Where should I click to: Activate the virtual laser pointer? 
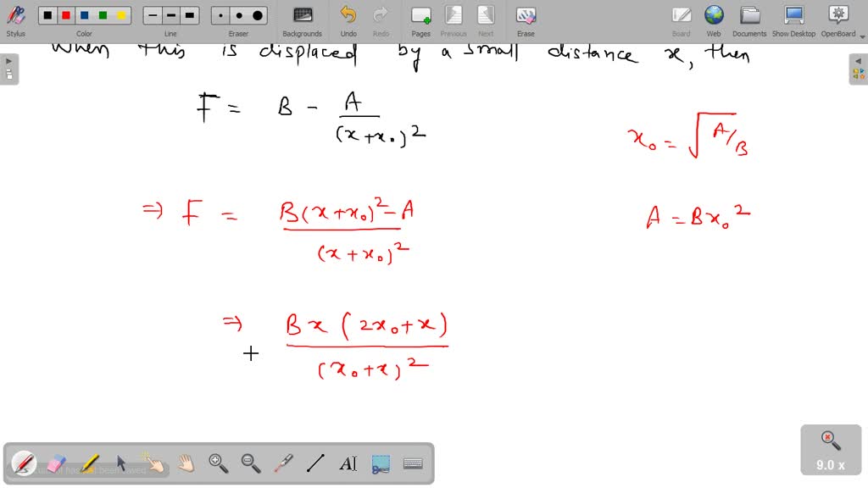coord(283,463)
